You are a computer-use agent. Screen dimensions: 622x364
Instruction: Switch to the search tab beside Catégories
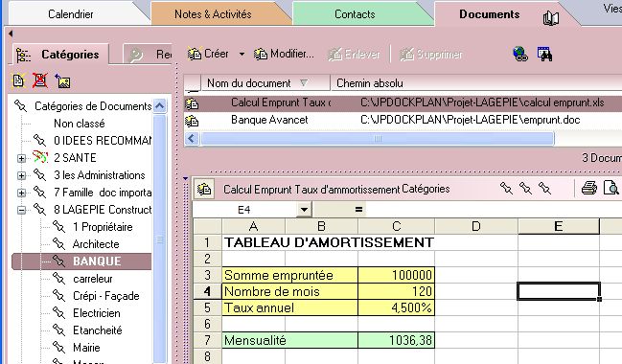pyautogui.click(x=149, y=55)
